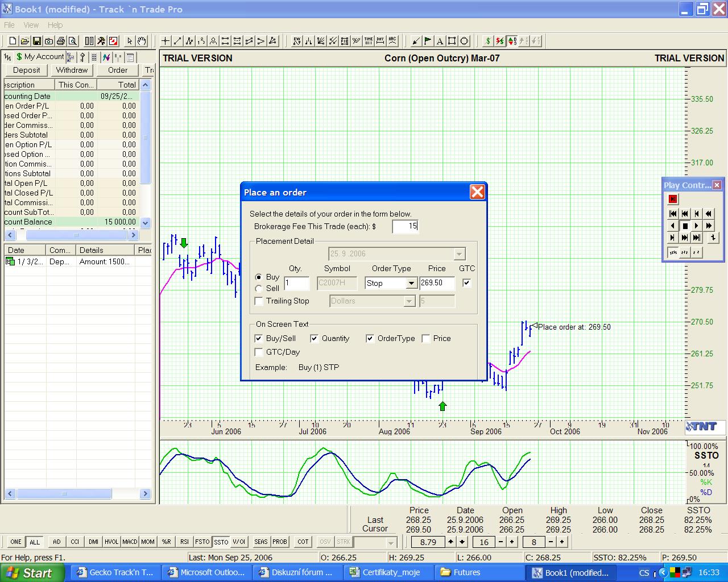Check the Price option under On Screen Text
Viewport: 728px width, 582px height.
click(x=426, y=339)
